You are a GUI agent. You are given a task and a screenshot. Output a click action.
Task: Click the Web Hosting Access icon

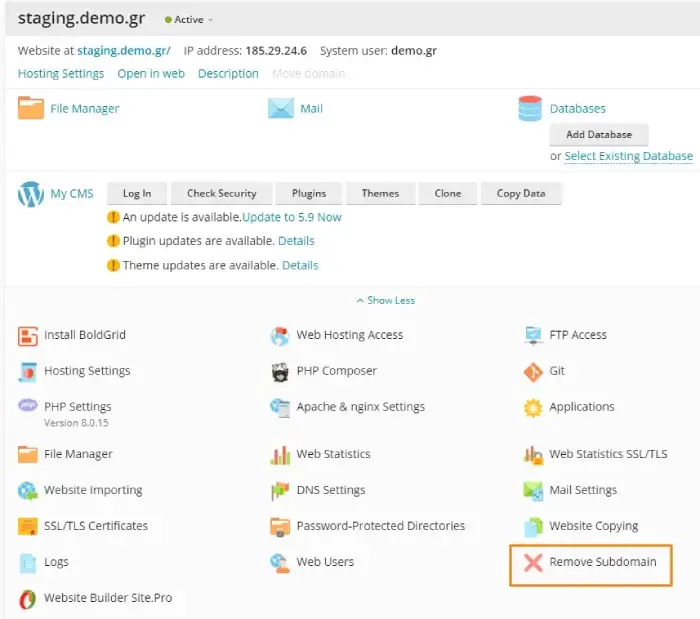coord(280,336)
